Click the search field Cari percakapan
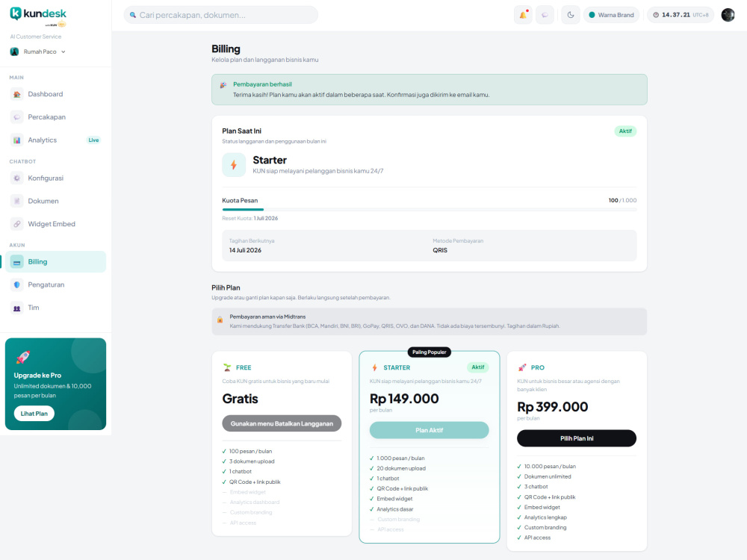 (220, 15)
